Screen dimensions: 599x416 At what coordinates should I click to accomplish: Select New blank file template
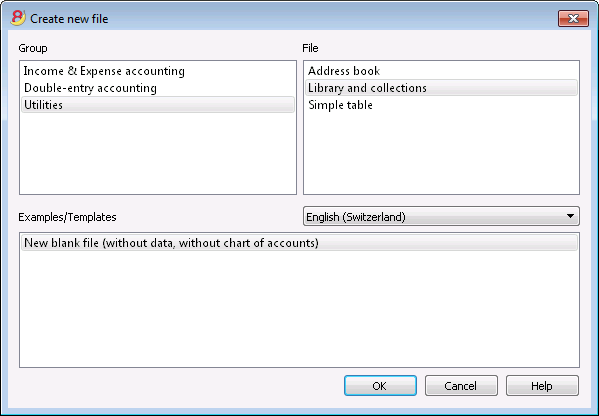pos(299,243)
